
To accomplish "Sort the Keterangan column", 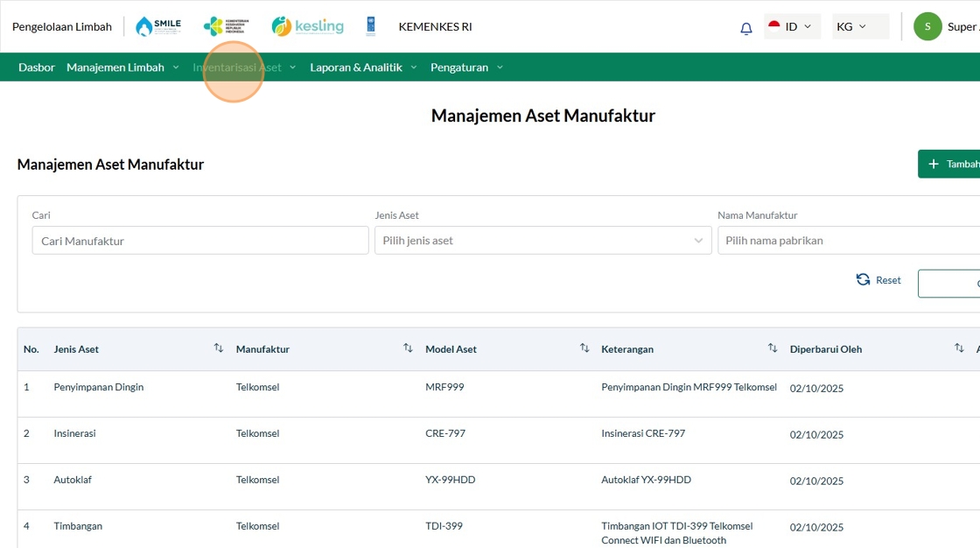I will 773,348.
